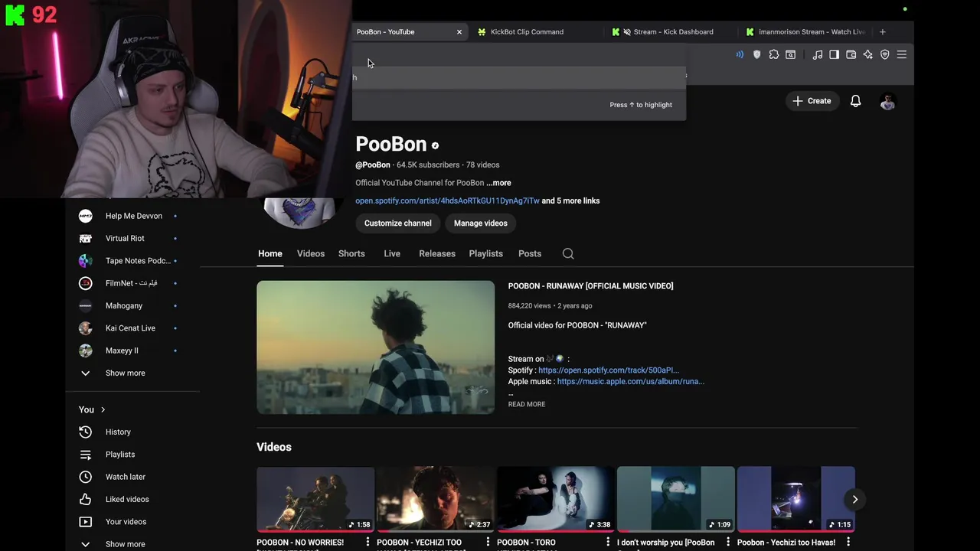Viewport: 980px width, 551px height.
Task: Open options for Yechizi too Havas! video
Action: coord(848,542)
